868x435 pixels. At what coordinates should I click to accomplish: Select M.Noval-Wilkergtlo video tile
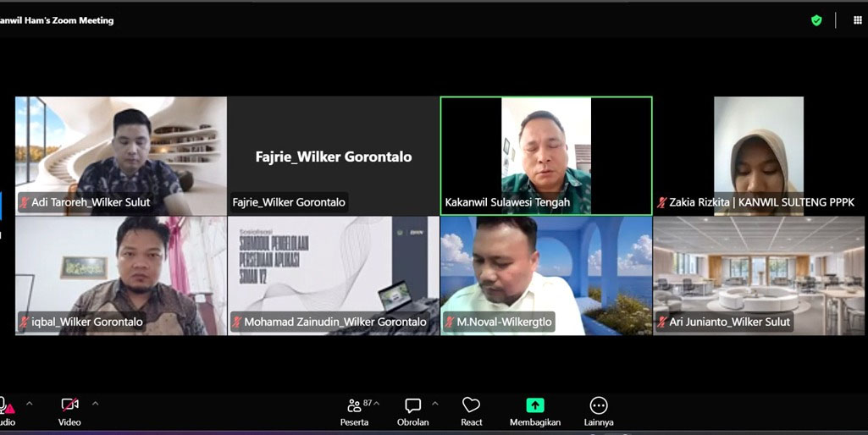point(546,276)
